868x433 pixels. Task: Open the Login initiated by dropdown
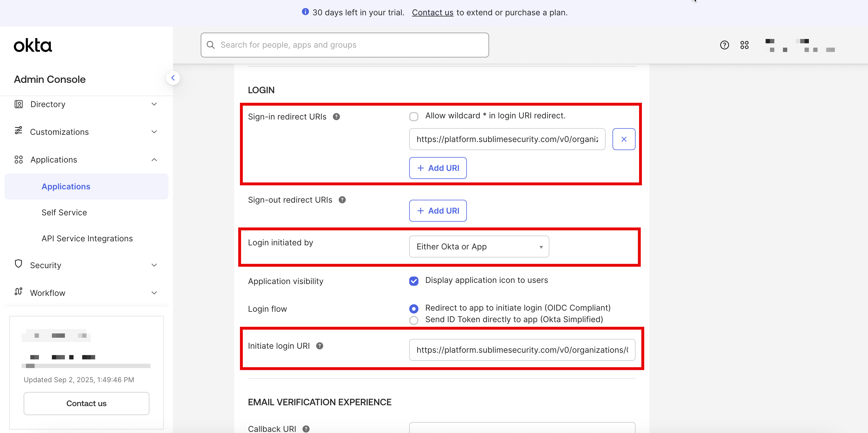pyautogui.click(x=479, y=247)
